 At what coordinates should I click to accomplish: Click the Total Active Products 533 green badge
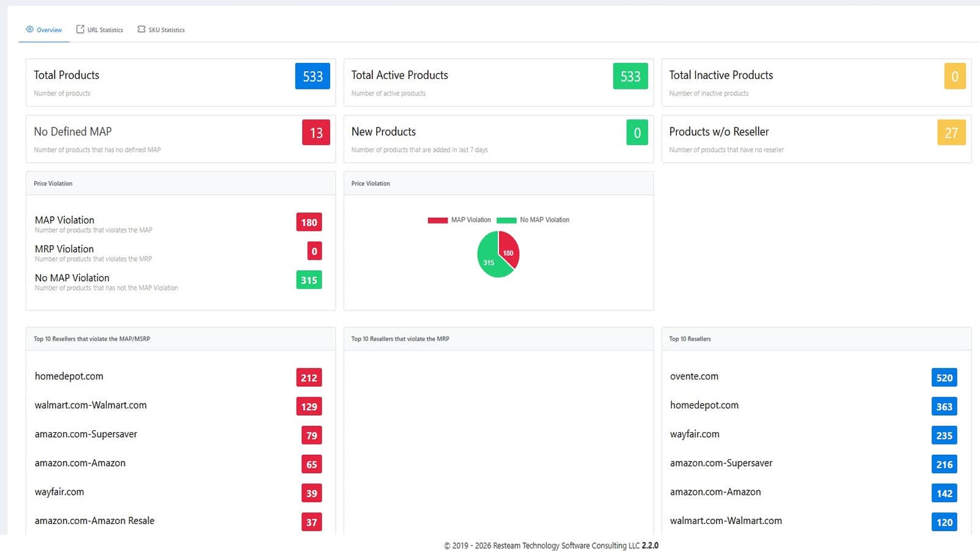630,77
